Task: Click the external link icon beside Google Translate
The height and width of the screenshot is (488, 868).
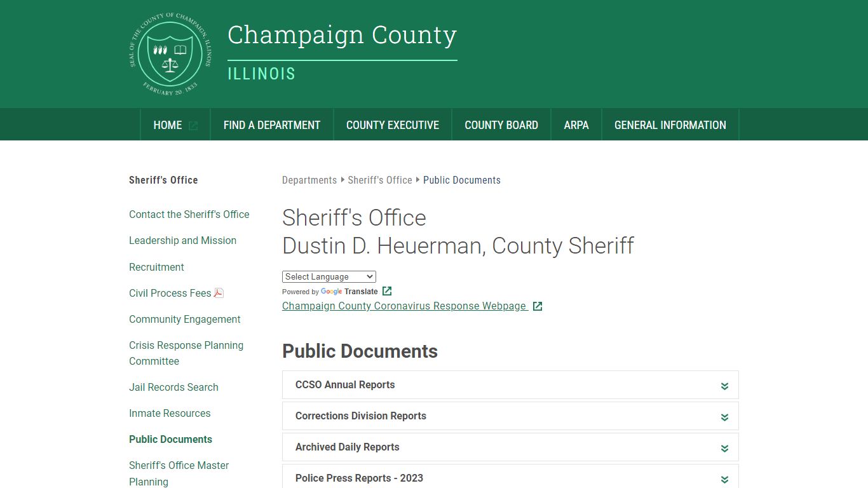Action: click(x=387, y=291)
